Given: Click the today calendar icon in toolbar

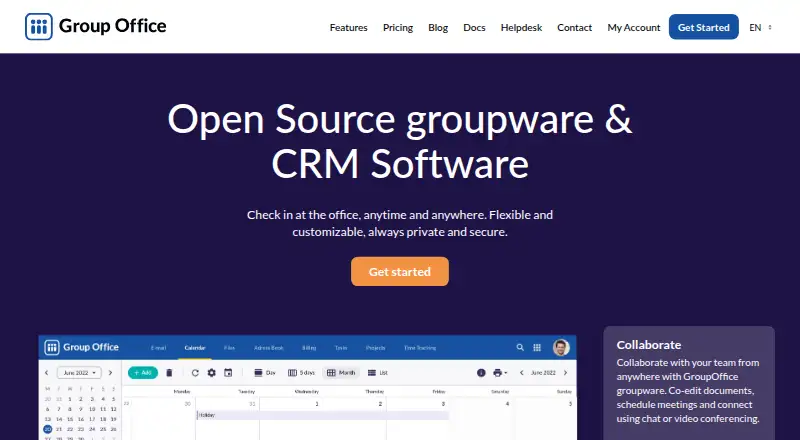Looking at the screenshot, I should (x=228, y=373).
